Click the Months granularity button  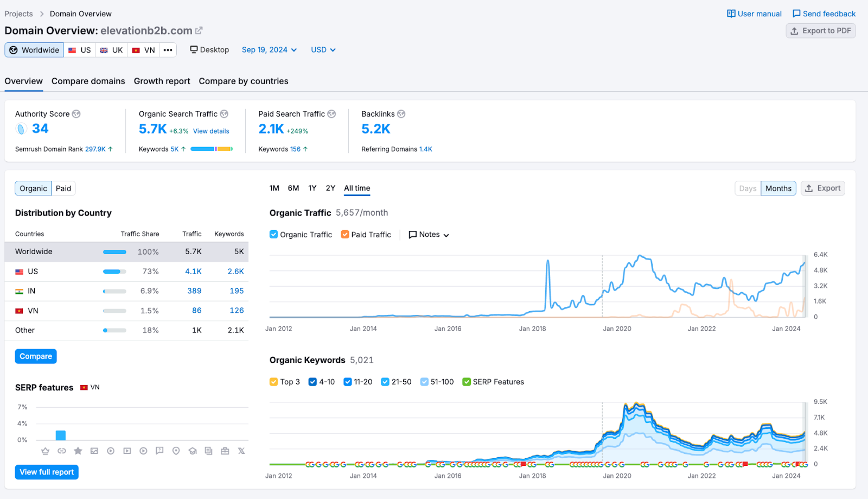point(778,188)
